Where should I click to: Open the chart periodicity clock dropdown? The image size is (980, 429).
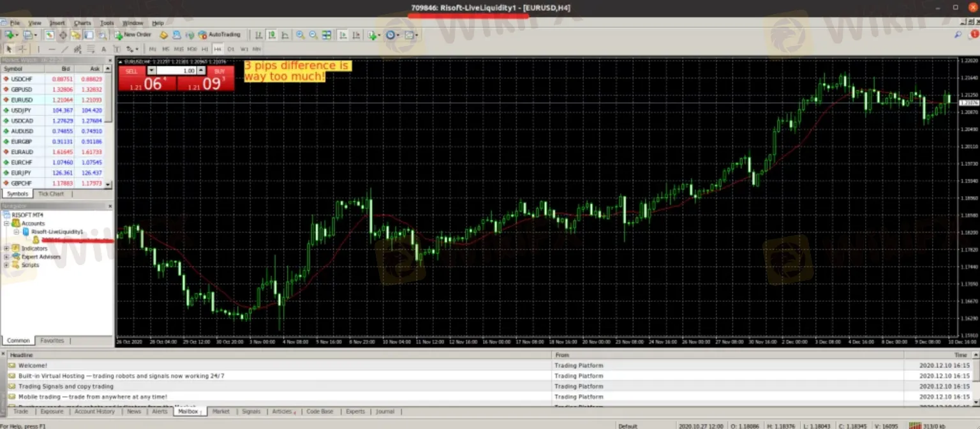point(392,35)
